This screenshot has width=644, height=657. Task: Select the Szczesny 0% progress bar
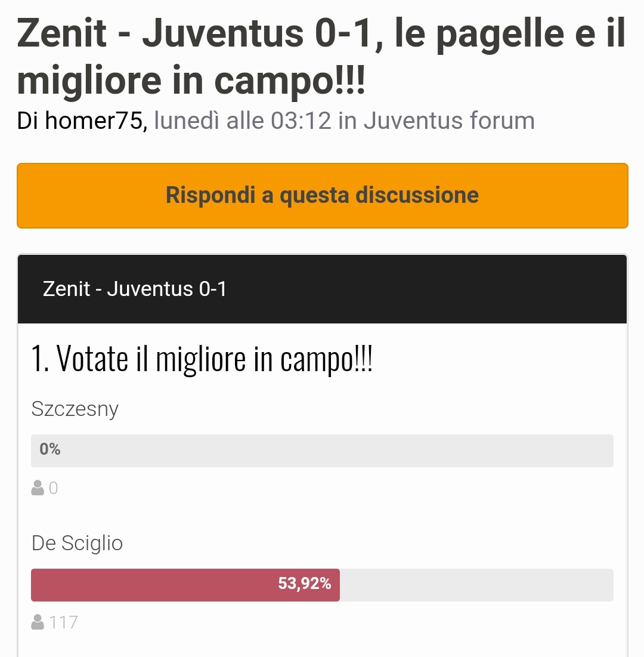coord(322,451)
